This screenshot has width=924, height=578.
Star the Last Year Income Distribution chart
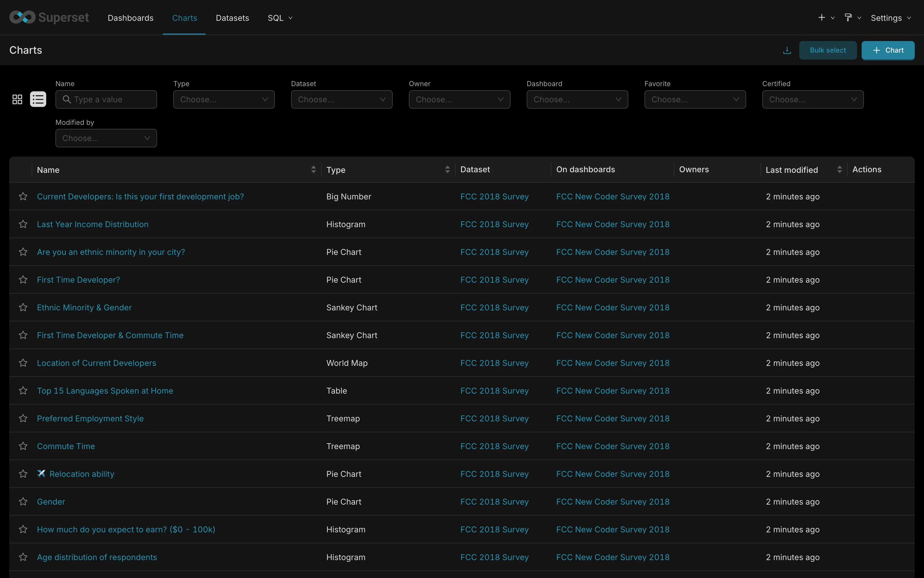[x=23, y=224]
